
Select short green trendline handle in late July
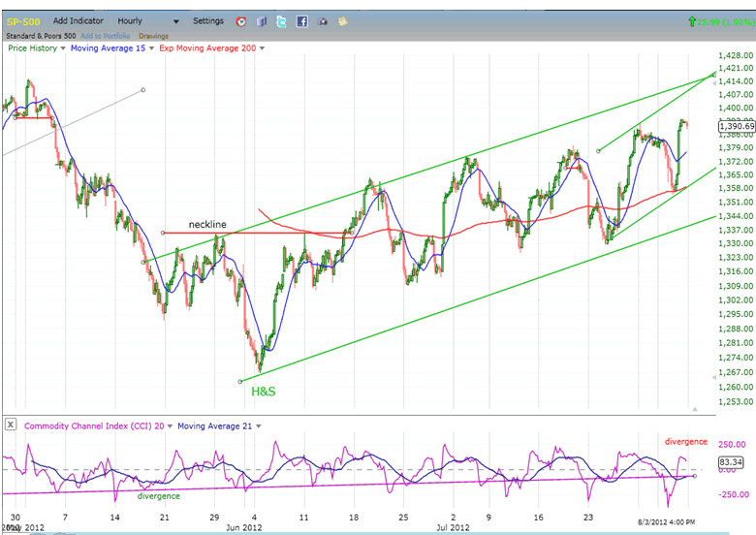click(x=598, y=151)
